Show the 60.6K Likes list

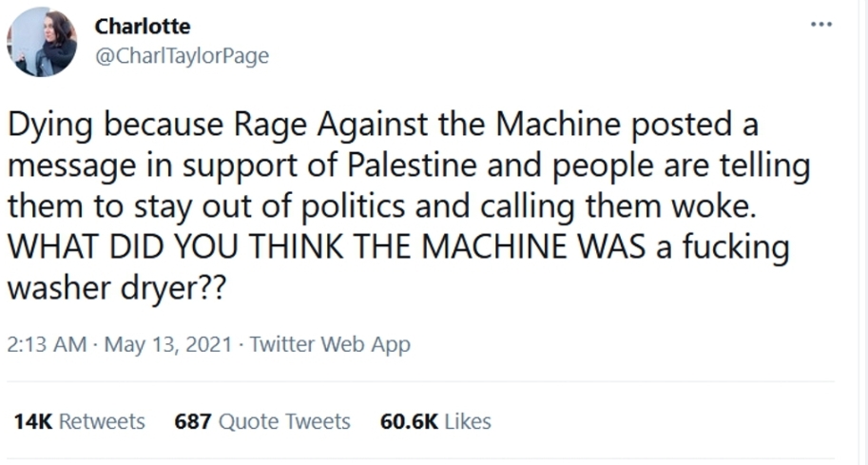click(435, 421)
